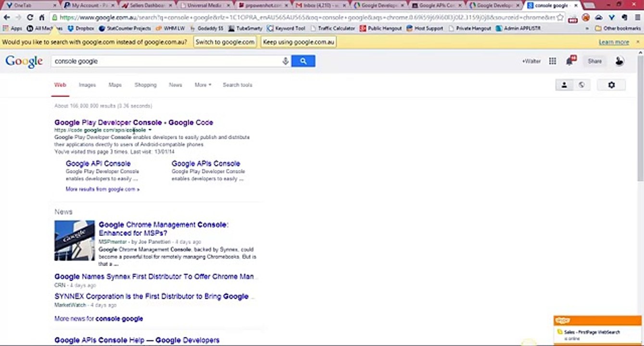Expand the code.google.com result URL arrow
The image size is (644, 346).
click(x=150, y=130)
